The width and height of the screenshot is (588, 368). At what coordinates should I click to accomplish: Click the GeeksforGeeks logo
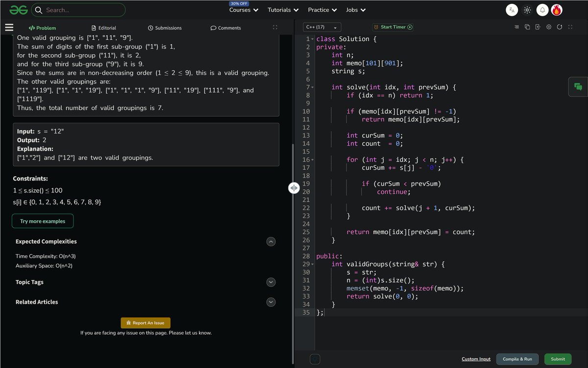click(18, 9)
